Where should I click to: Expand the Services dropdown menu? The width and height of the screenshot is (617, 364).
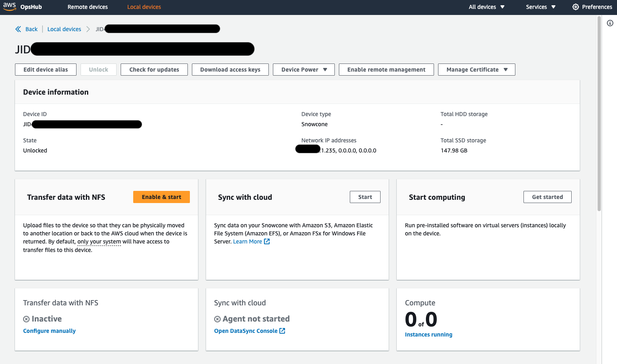pos(541,7)
